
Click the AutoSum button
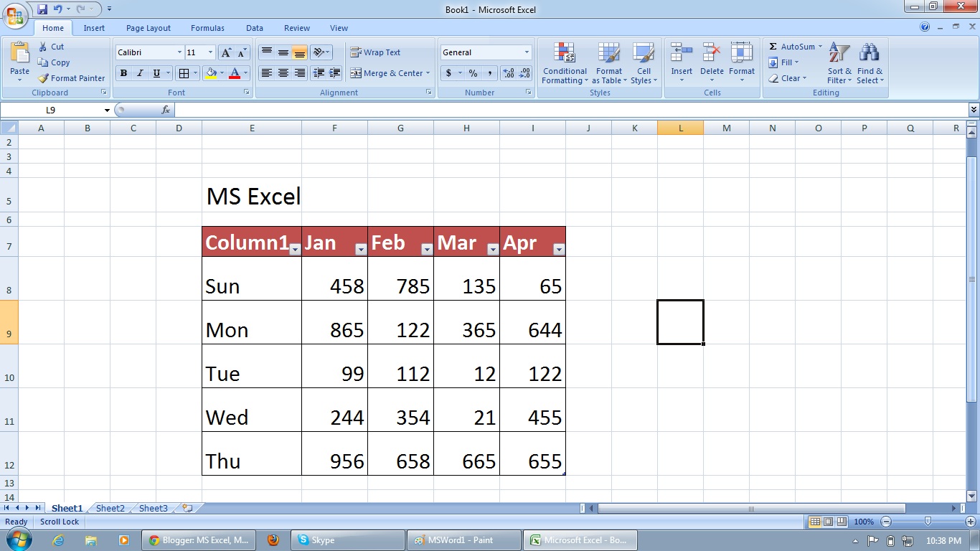pos(795,47)
